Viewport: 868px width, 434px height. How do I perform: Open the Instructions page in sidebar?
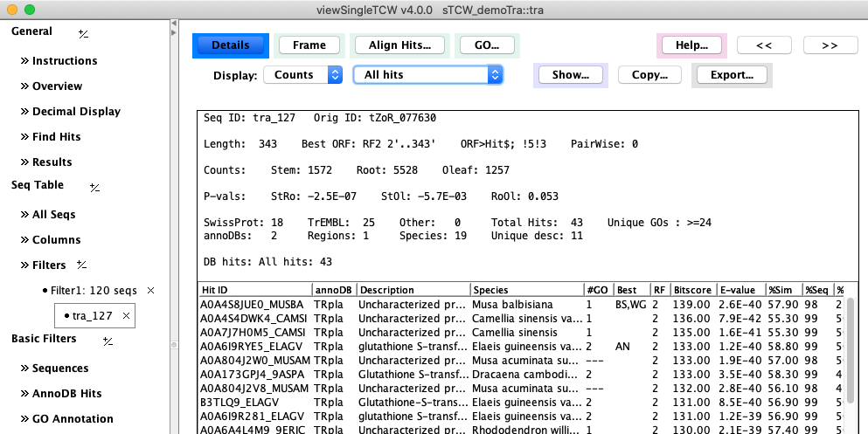[64, 61]
